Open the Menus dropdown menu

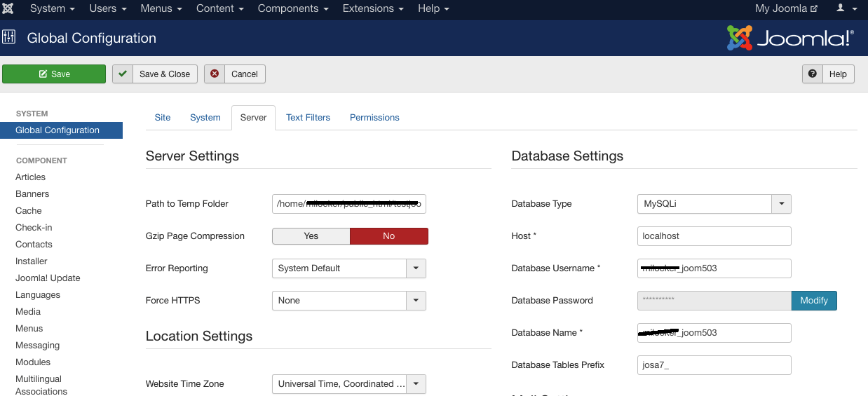pos(161,8)
